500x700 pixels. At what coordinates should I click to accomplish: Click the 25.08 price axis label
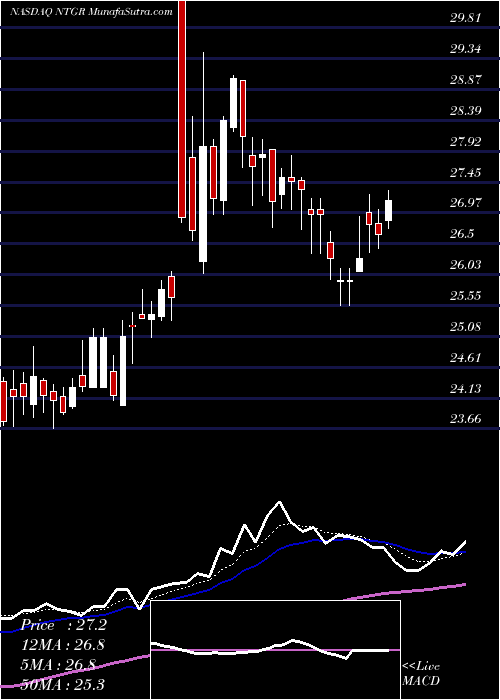pos(466,327)
